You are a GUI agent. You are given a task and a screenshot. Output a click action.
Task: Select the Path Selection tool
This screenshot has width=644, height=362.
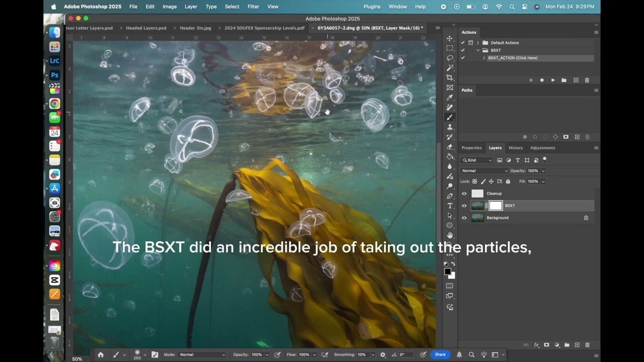coord(450,216)
